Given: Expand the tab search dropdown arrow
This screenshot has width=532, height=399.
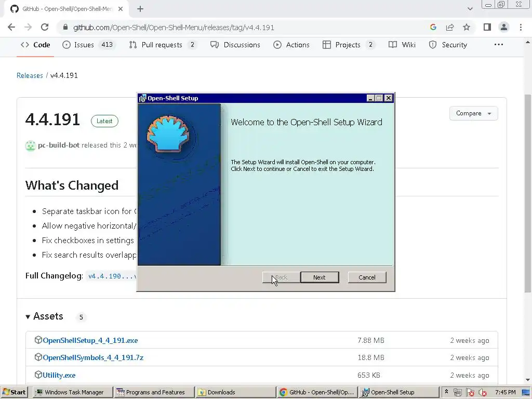Looking at the screenshot, I should click(470, 9).
